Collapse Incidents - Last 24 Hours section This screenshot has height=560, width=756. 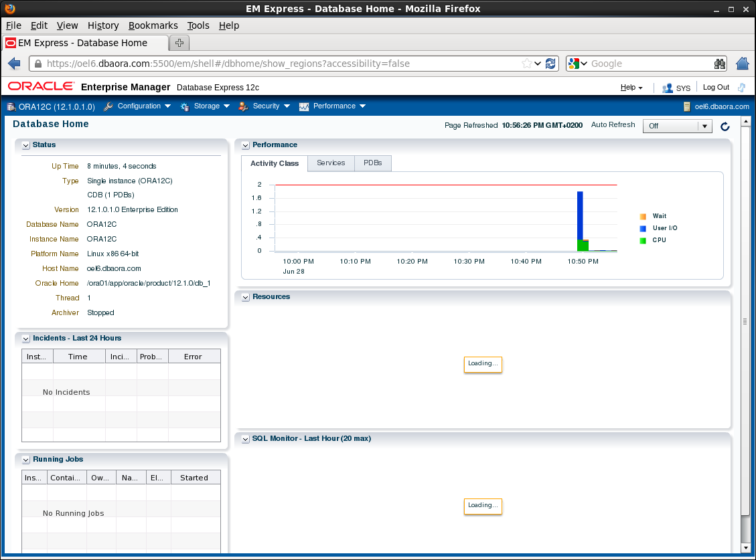tap(26, 339)
